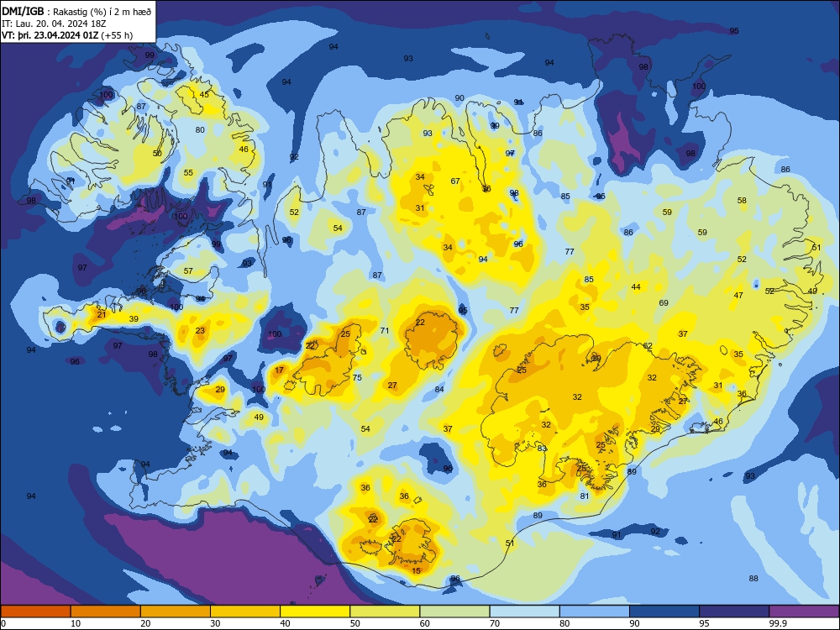This screenshot has width=840, height=630.
Task: Click the value 57 on the west coast
Action: 188,271
